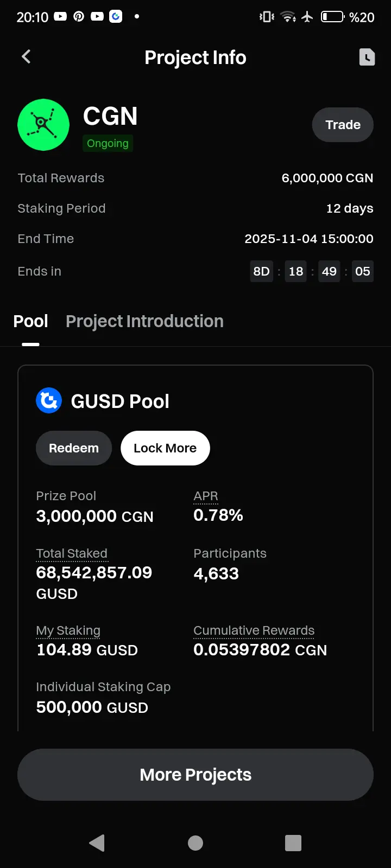The width and height of the screenshot is (391, 868).
Task: Open the history document icon top right
Action: (x=367, y=57)
